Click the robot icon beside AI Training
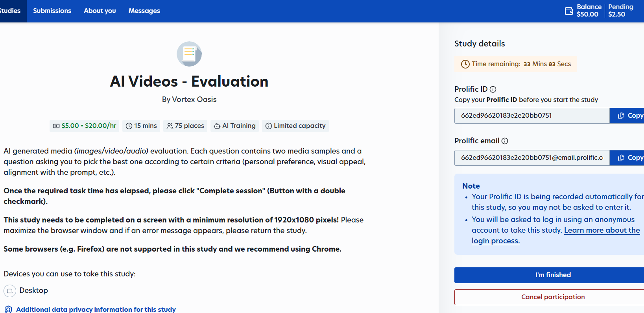 click(217, 126)
